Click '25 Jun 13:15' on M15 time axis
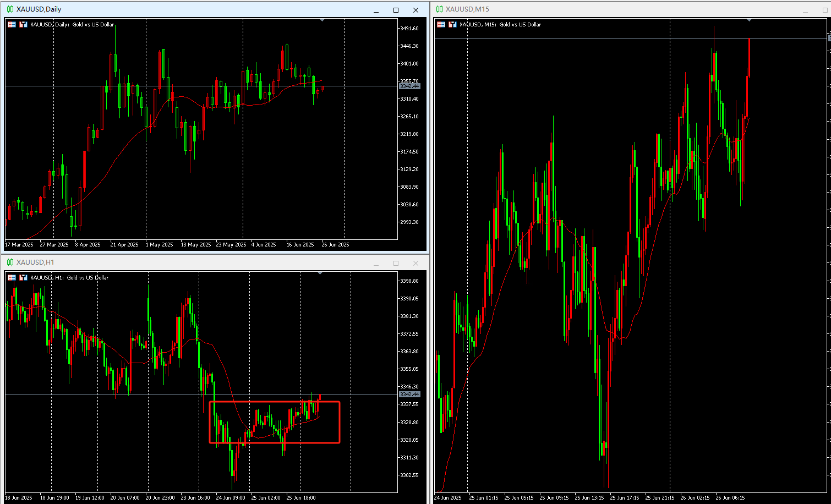The image size is (831, 504). [589, 498]
